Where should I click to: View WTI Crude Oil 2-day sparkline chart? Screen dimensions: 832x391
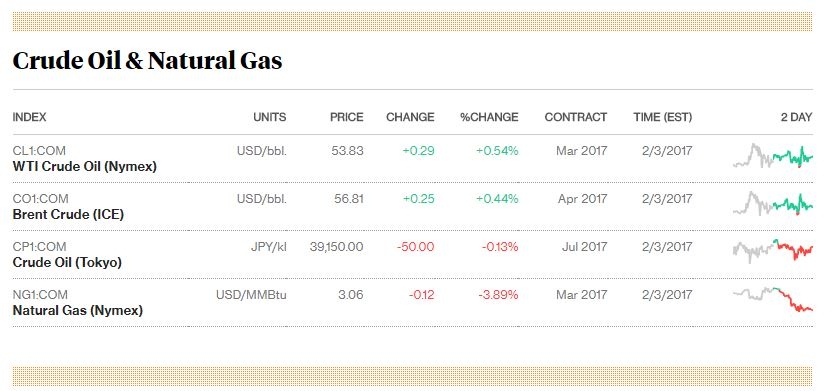click(773, 155)
